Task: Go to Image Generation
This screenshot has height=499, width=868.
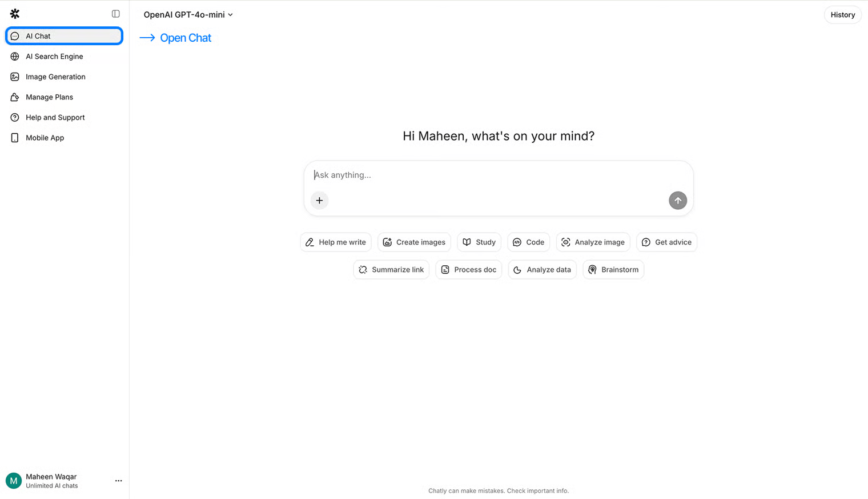Action: point(55,77)
